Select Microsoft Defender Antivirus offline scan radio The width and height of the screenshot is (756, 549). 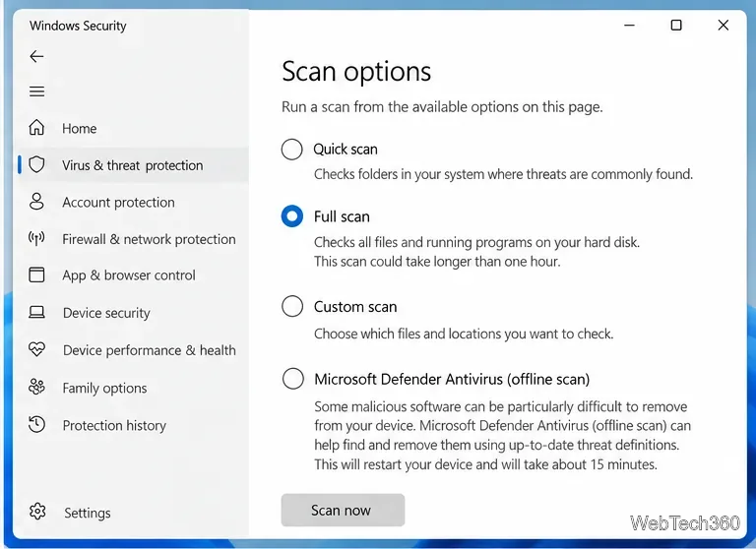293,379
